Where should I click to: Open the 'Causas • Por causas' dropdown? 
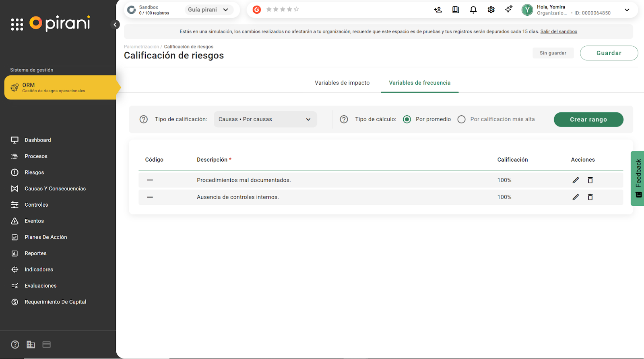pos(265,119)
